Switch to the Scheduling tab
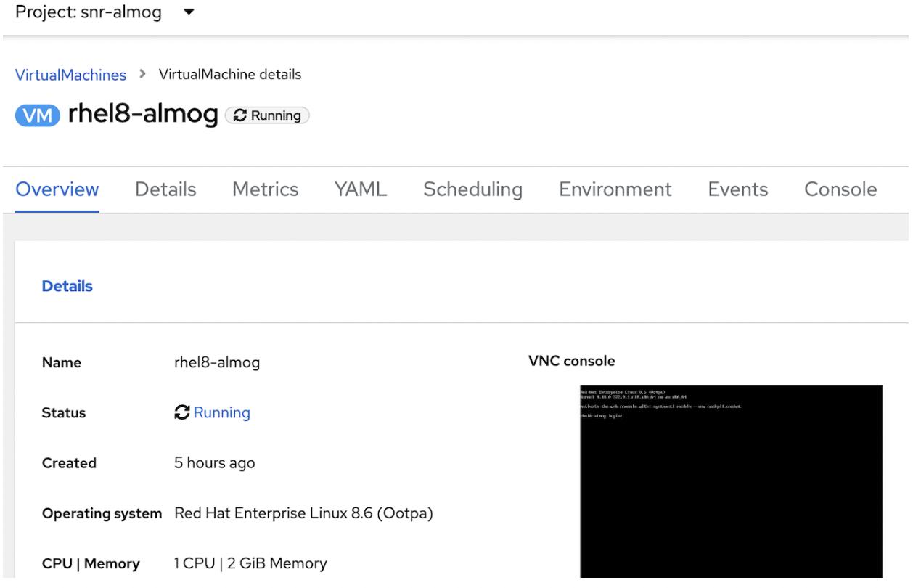 [472, 189]
